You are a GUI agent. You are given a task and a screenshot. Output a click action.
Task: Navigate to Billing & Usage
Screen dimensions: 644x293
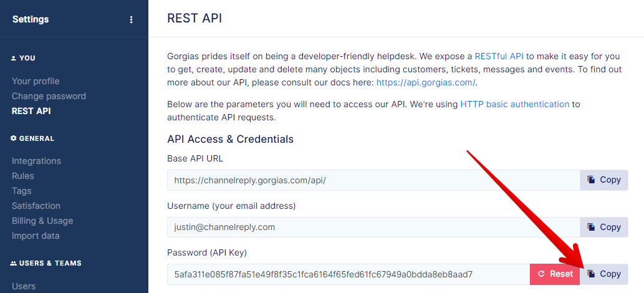(43, 221)
